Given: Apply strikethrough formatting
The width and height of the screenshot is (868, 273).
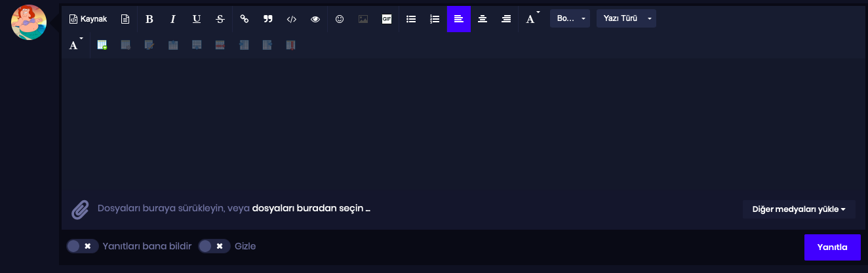Looking at the screenshot, I should (x=220, y=19).
